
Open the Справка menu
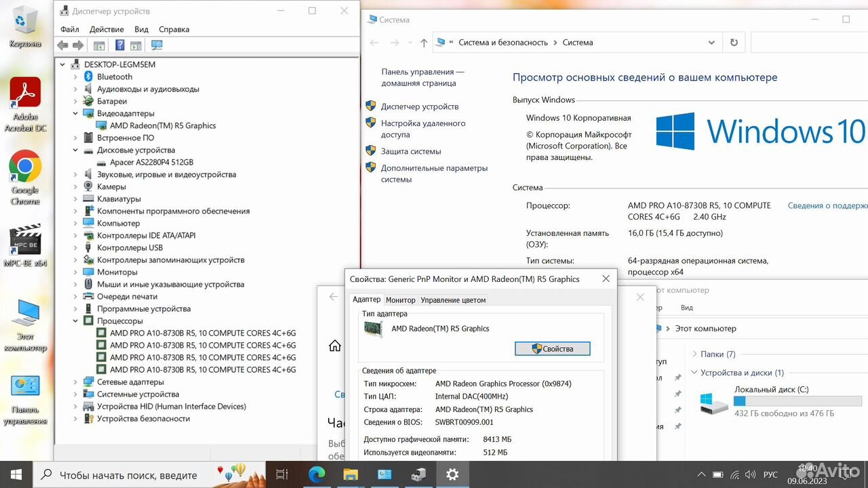[x=174, y=29]
